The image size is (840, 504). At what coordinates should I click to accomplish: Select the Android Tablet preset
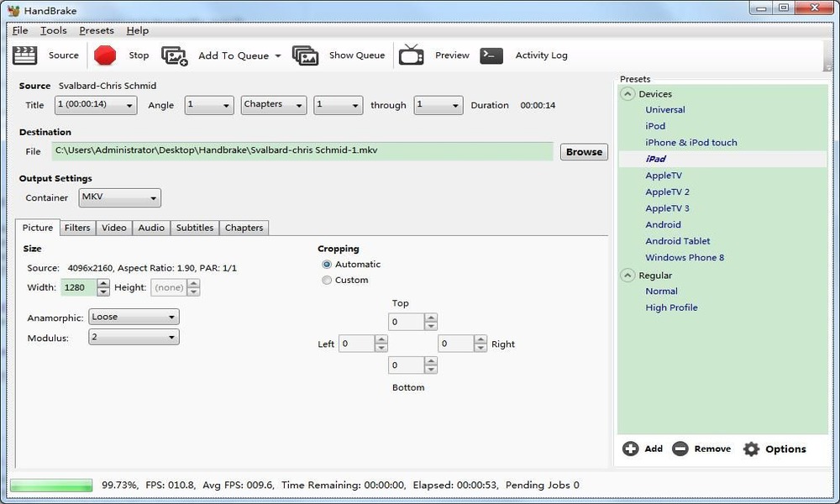point(677,241)
